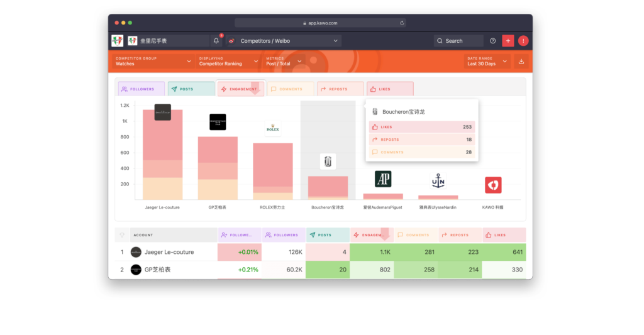
Task: Click the Weibo icon beside Competitors
Action: [231, 41]
